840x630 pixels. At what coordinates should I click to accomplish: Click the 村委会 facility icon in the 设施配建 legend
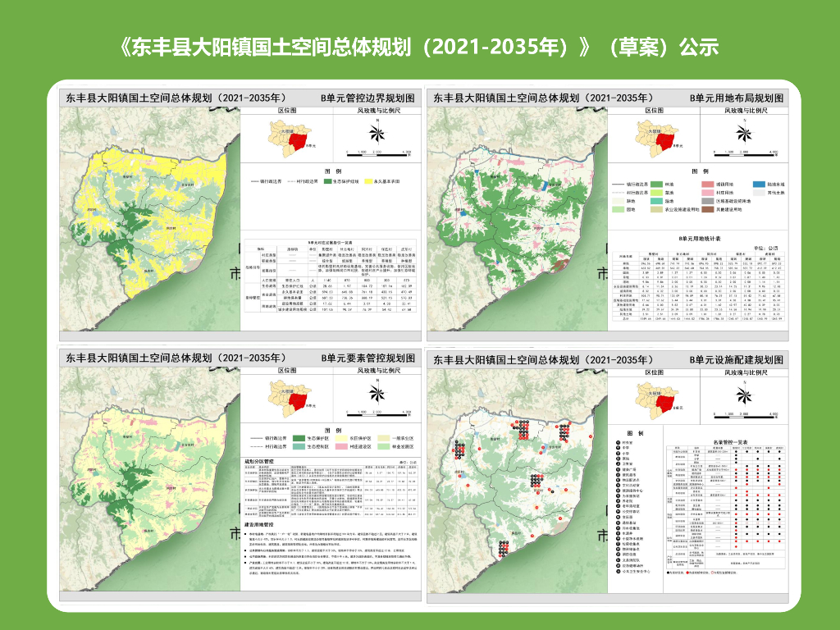pyautogui.click(x=618, y=443)
